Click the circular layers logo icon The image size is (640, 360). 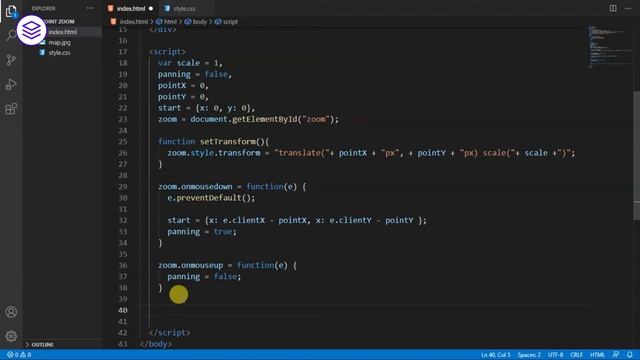click(31, 30)
